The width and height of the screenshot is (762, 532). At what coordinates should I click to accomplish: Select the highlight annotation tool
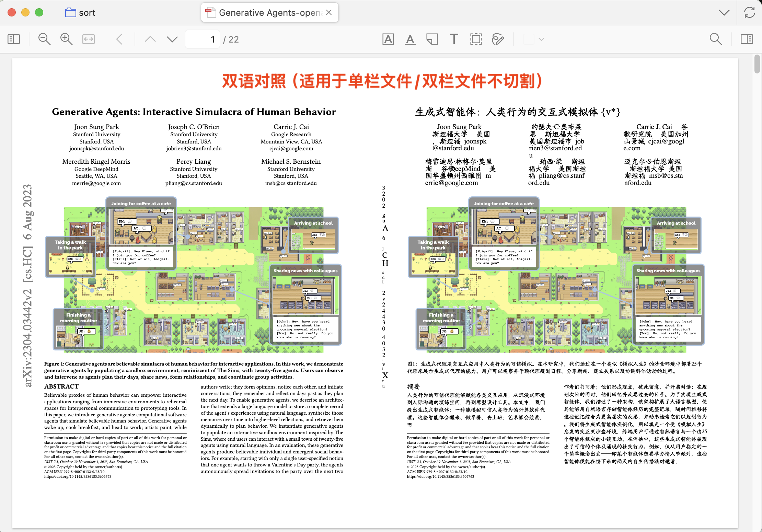pos(388,39)
